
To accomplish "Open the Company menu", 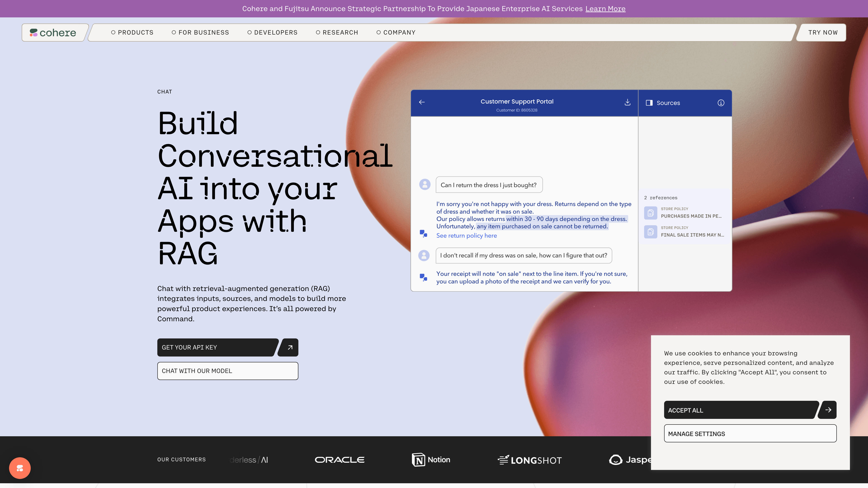I will coord(396,32).
